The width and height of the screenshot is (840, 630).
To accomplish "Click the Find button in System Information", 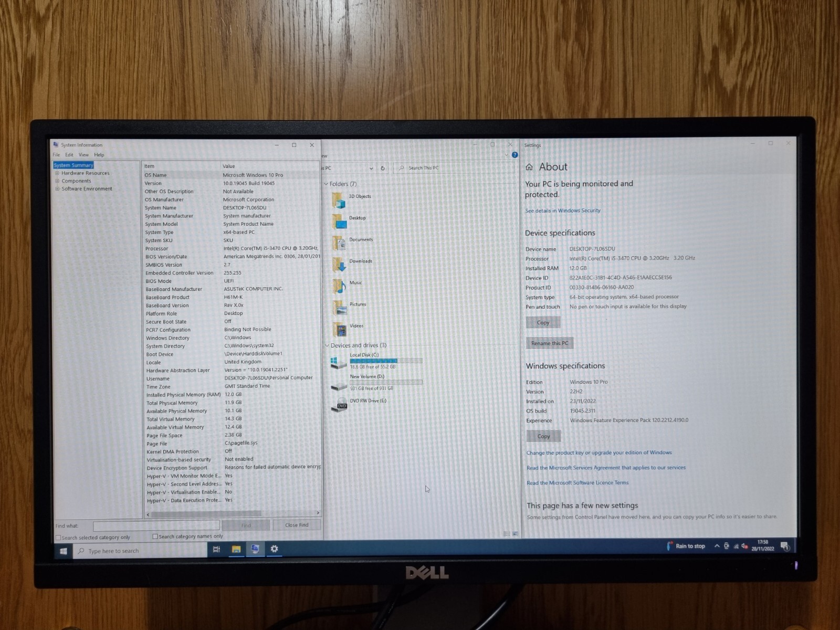I will click(x=246, y=526).
